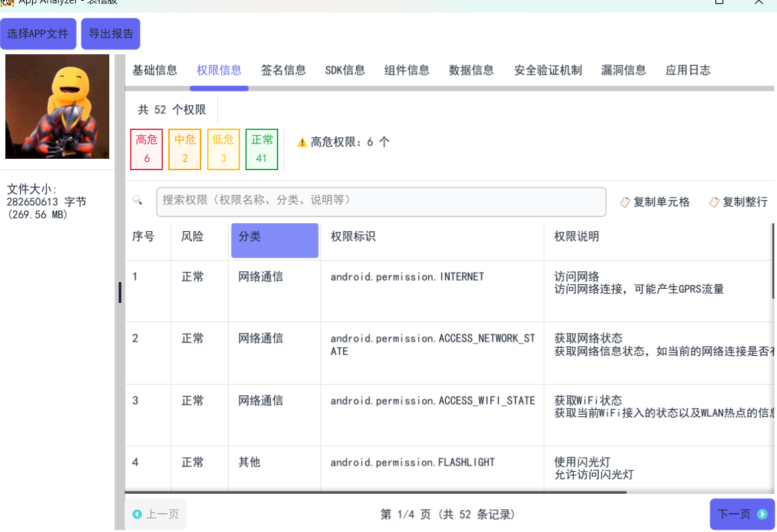Click the 上一页 arrow icon

point(137,514)
